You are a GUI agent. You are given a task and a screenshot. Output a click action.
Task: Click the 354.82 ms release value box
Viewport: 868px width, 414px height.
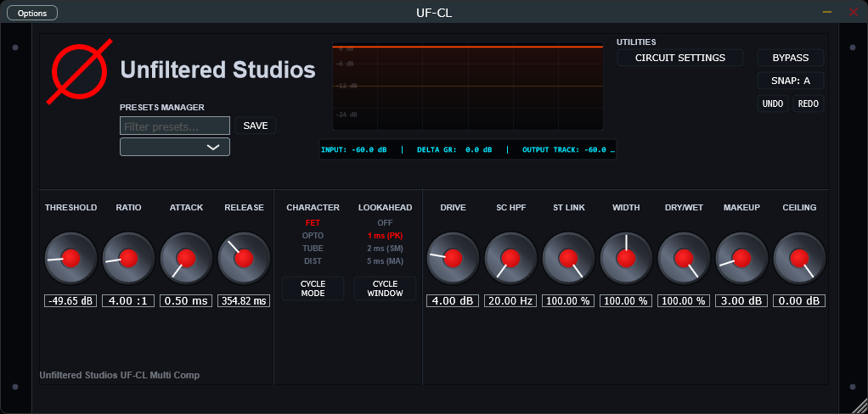244,300
